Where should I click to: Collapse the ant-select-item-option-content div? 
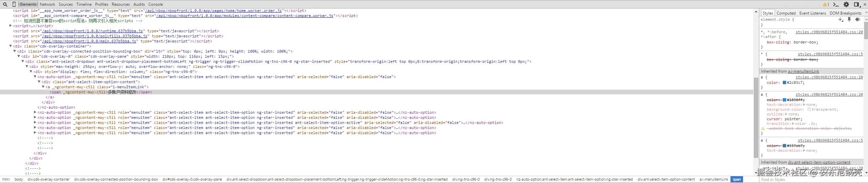(39, 82)
